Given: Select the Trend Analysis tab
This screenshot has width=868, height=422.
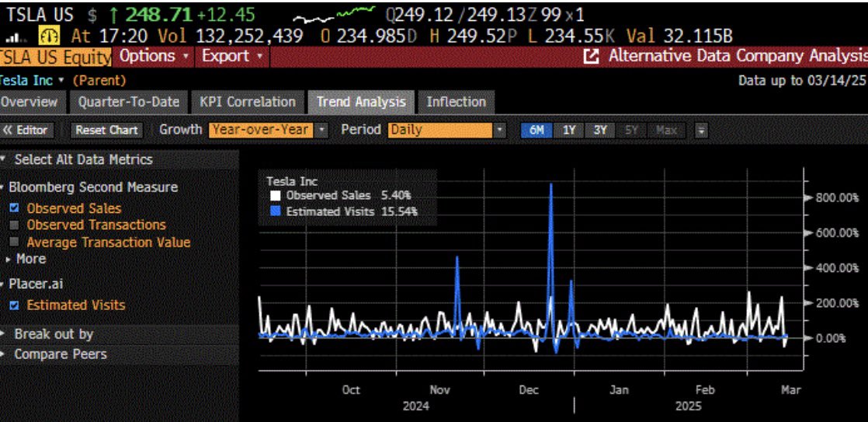Looking at the screenshot, I should click(361, 103).
